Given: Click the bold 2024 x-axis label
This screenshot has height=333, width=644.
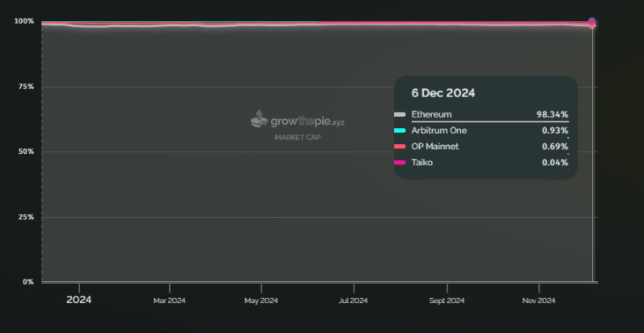Looking at the screenshot, I should [x=78, y=300].
